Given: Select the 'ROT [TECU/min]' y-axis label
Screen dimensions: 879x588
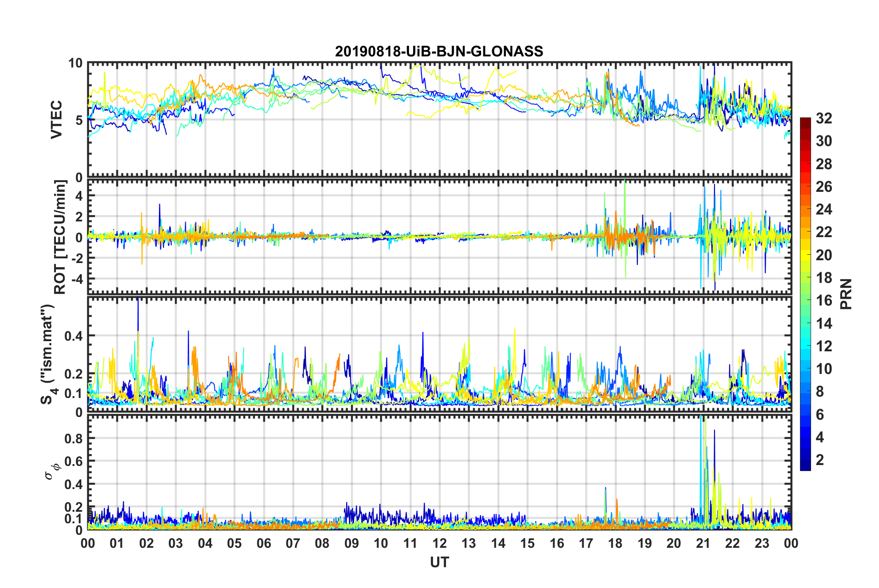Looking at the screenshot, I should (x=60, y=237).
